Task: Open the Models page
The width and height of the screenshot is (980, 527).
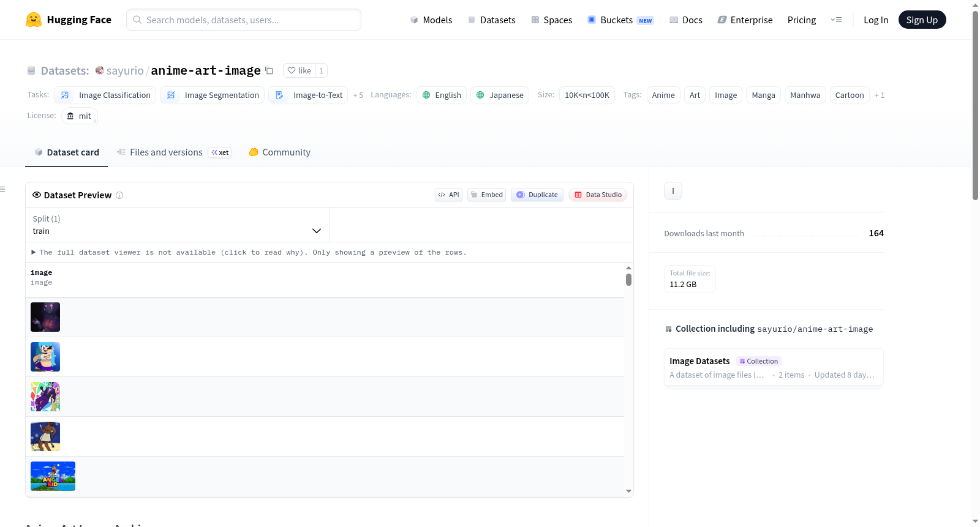Action: [x=431, y=20]
